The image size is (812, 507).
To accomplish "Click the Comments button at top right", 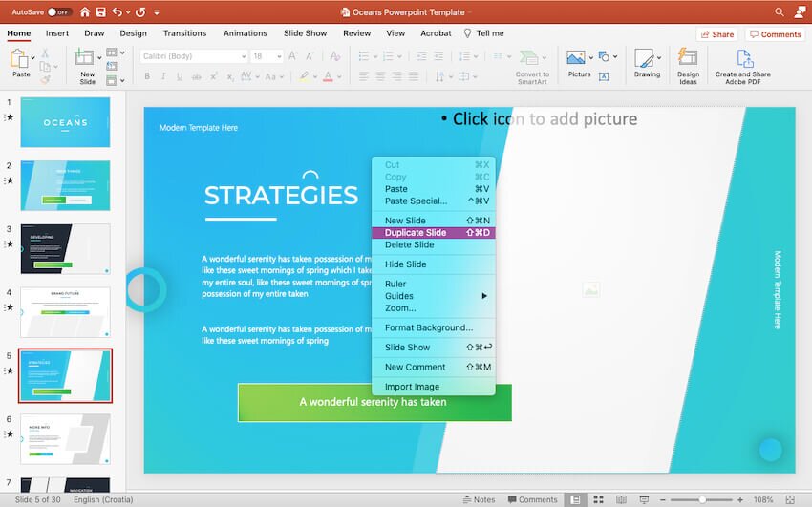I will point(775,34).
